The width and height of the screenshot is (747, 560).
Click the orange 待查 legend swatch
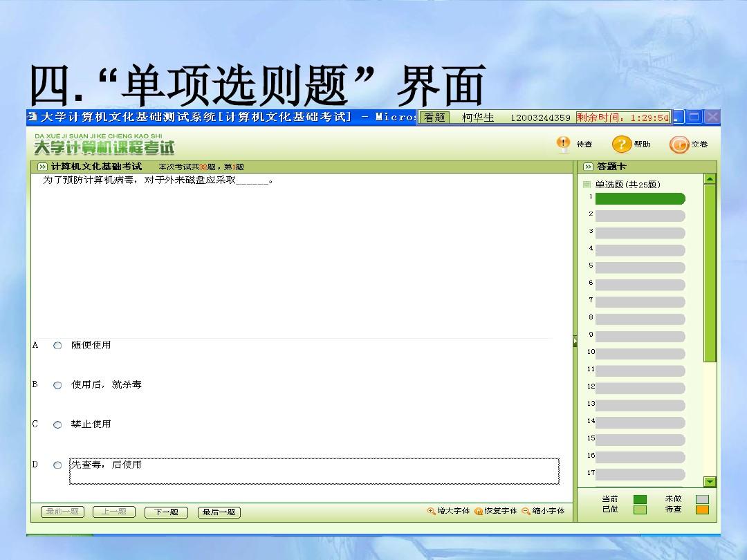702,510
